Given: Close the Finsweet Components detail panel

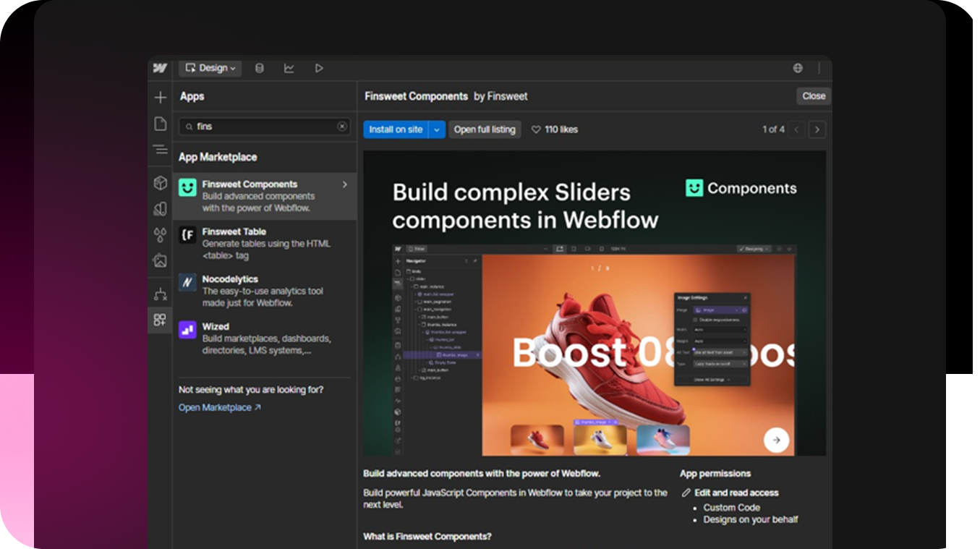Looking at the screenshot, I should tap(814, 95).
